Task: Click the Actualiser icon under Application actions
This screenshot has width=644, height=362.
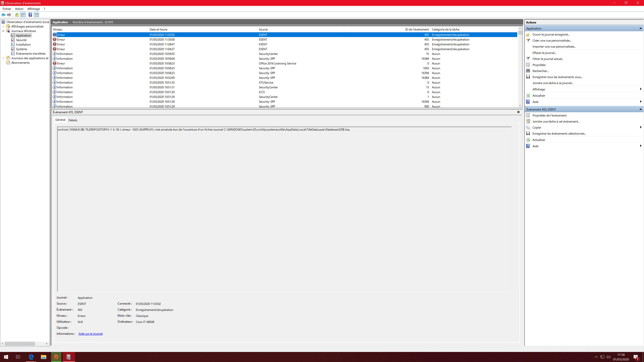Action: click(x=528, y=95)
